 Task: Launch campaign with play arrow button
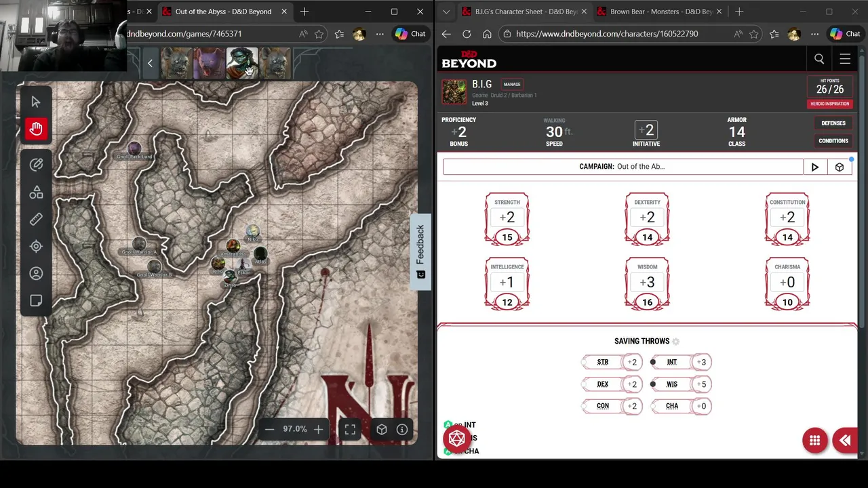tap(815, 167)
